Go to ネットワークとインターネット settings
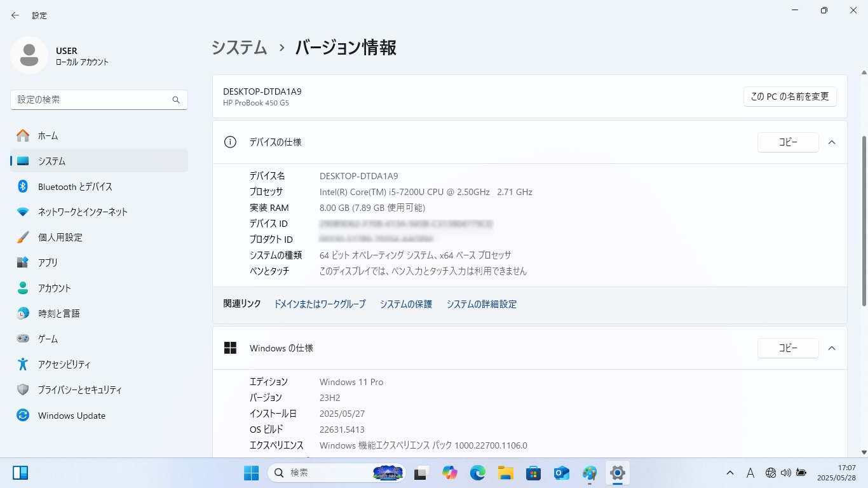Viewport: 868px width, 488px height. (99, 212)
